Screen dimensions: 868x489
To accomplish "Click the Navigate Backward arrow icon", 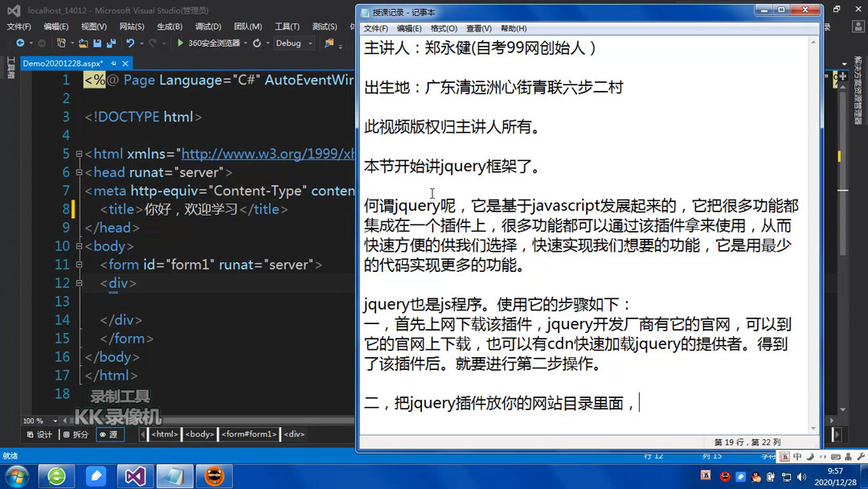I will click(x=21, y=43).
